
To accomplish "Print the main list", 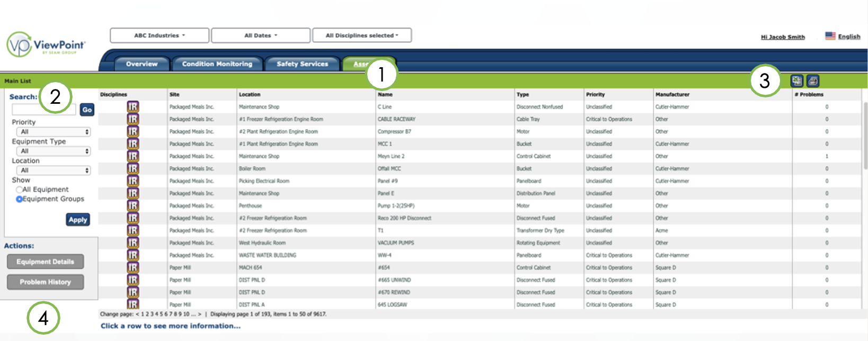I will point(813,80).
